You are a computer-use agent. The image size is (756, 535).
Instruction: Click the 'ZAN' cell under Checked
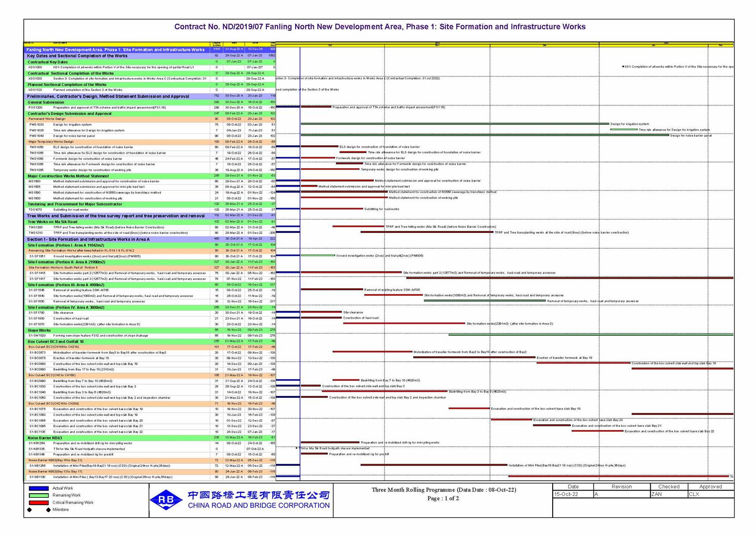[669, 495]
